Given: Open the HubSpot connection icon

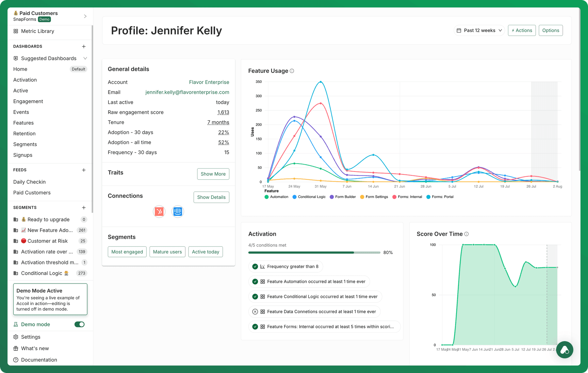Looking at the screenshot, I should (x=159, y=212).
